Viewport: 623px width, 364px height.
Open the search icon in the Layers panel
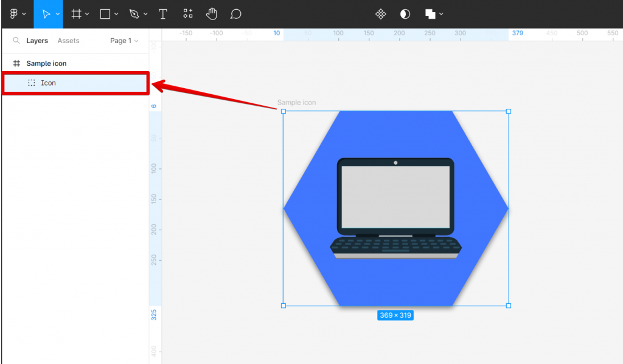point(16,41)
